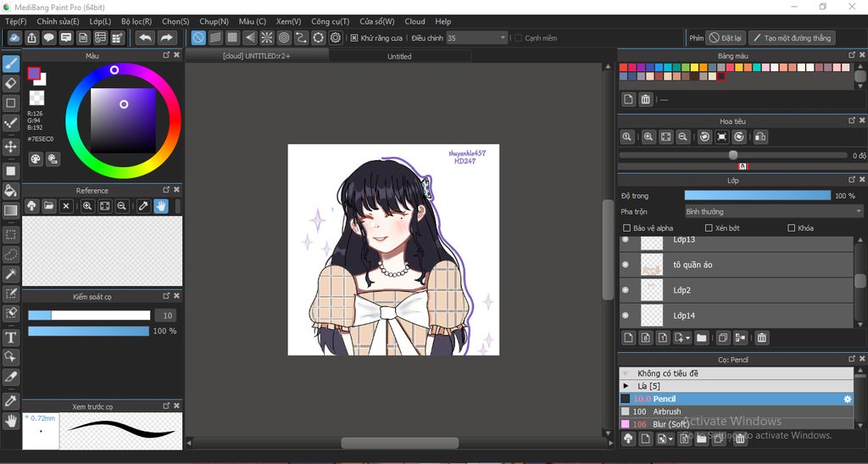Select the Text tool
The height and width of the screenshot is (464, 868).
[10, 338]
